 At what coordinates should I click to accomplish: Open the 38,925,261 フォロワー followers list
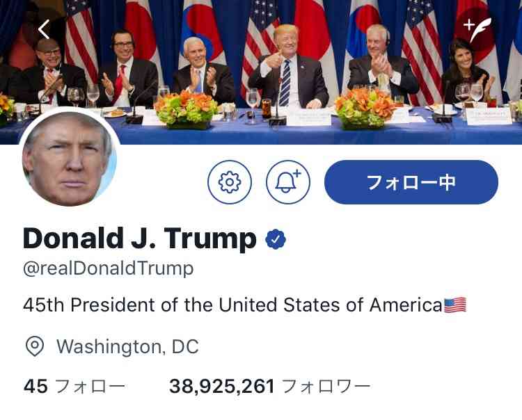(x=269, y=387)
